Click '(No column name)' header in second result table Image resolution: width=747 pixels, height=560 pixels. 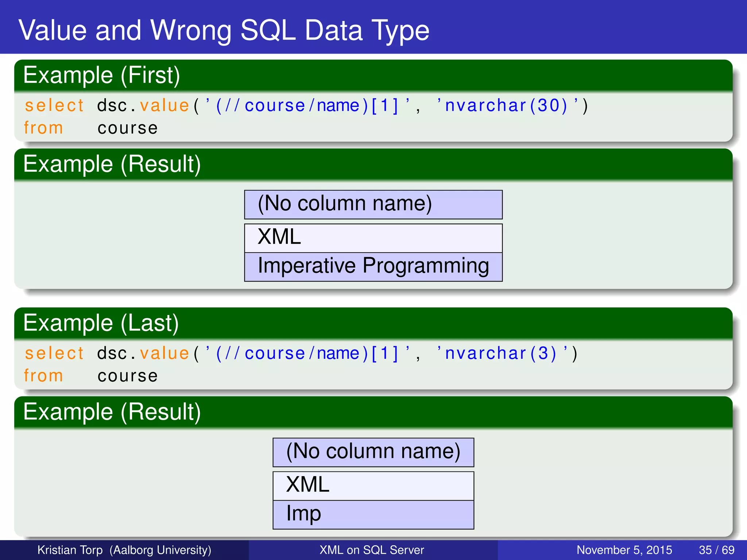tap(373, 452)
